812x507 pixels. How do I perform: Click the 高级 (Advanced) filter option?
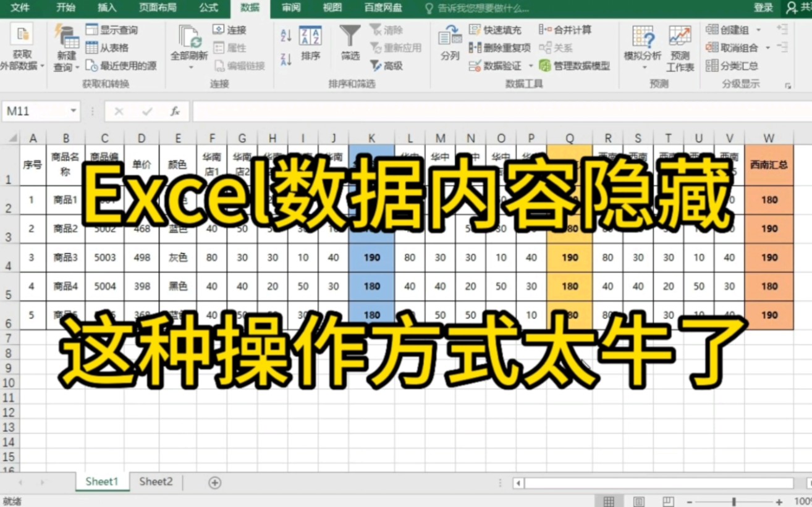coord(394,66)
